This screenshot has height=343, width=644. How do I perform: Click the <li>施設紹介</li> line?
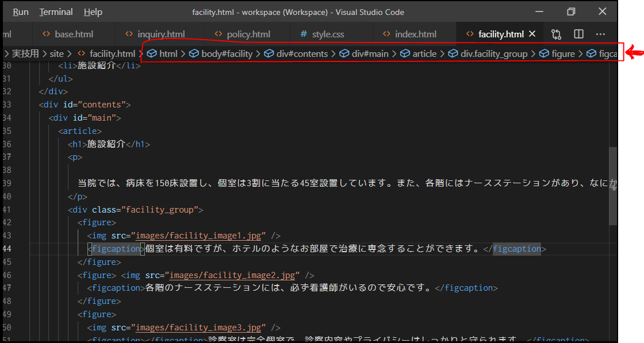click(99, 65)
